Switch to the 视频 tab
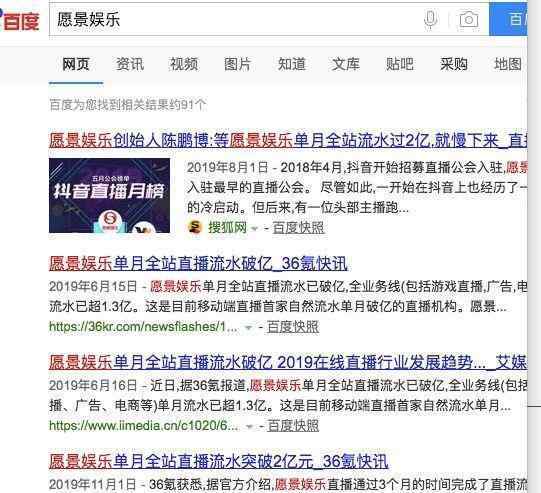 (x=184, y=65)
